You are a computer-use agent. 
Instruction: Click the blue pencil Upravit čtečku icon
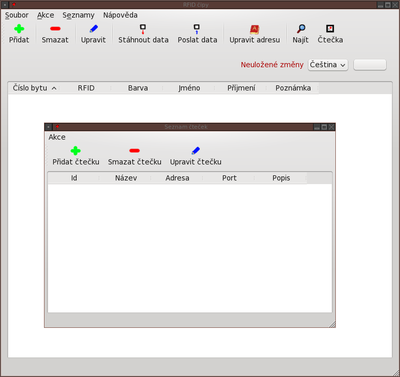click(196, 151)
